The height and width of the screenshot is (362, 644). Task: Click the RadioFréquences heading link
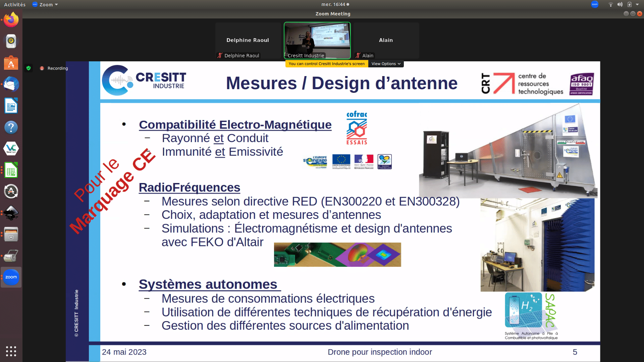point(190,188)
